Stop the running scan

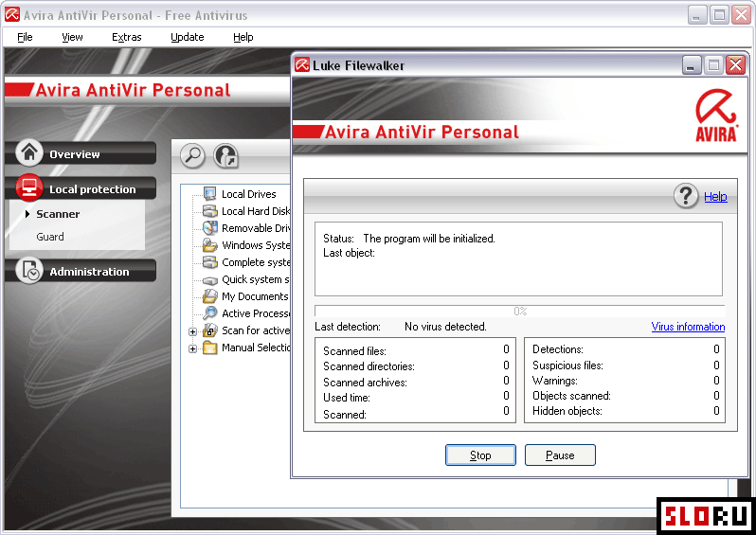(480, 455)
